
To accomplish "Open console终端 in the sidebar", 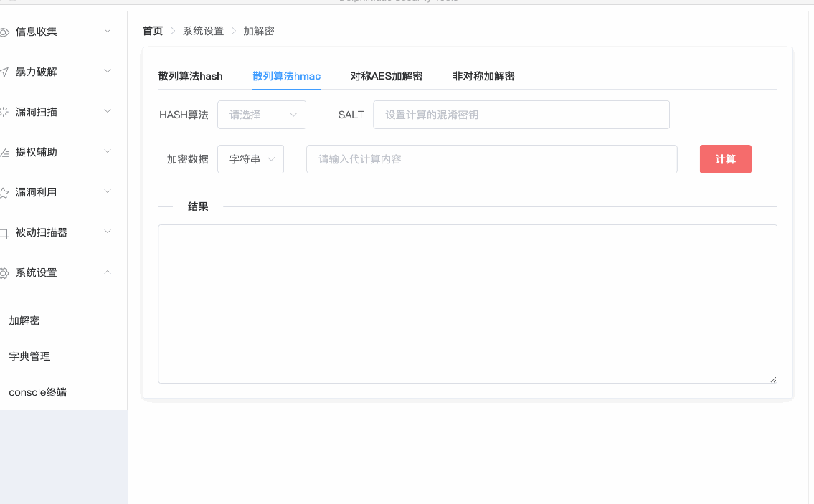I will [37, 392].
